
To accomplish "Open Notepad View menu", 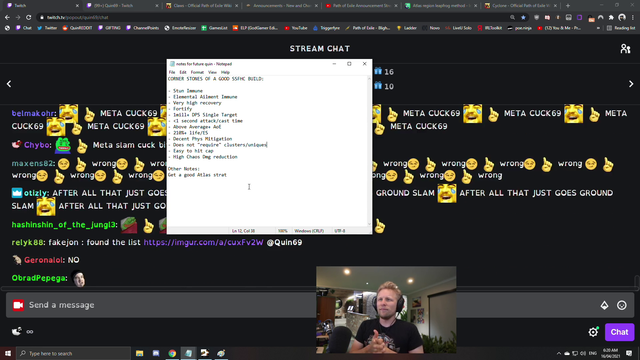I will pyautogui.click(x=212, y=72).
